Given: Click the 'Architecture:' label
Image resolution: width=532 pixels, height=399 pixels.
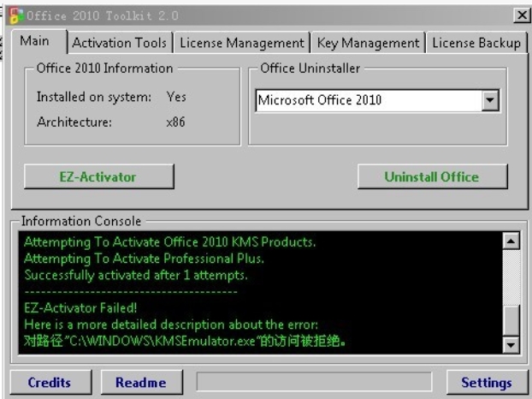Looking at the screenshot, I should [74, 122].
